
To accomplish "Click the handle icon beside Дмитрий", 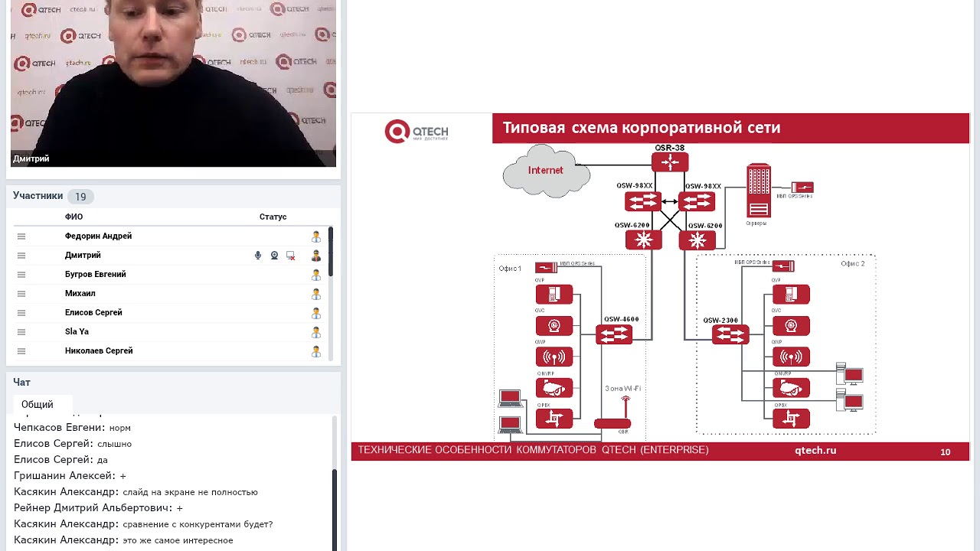I will tap(21, 256).
